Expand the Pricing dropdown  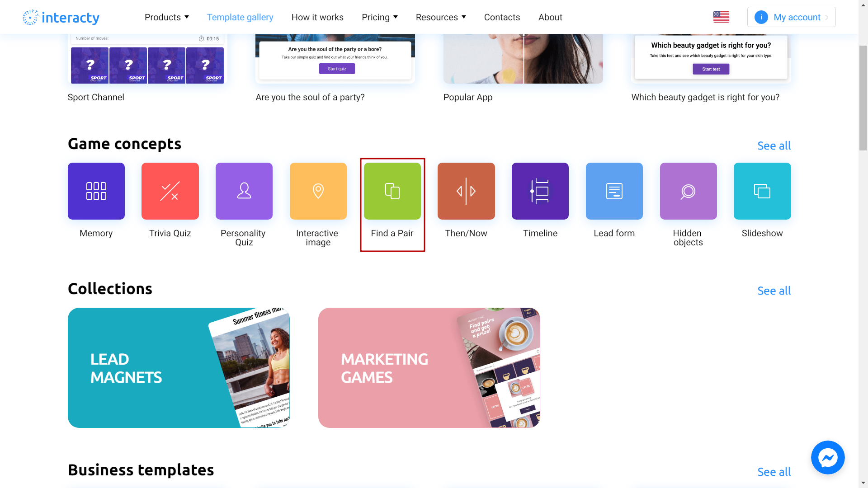pyautogui.click(x=379, y=17)
